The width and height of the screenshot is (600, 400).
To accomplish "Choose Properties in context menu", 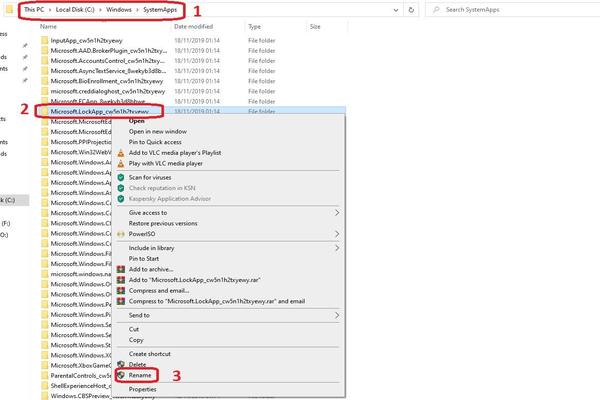I will 142,389.
